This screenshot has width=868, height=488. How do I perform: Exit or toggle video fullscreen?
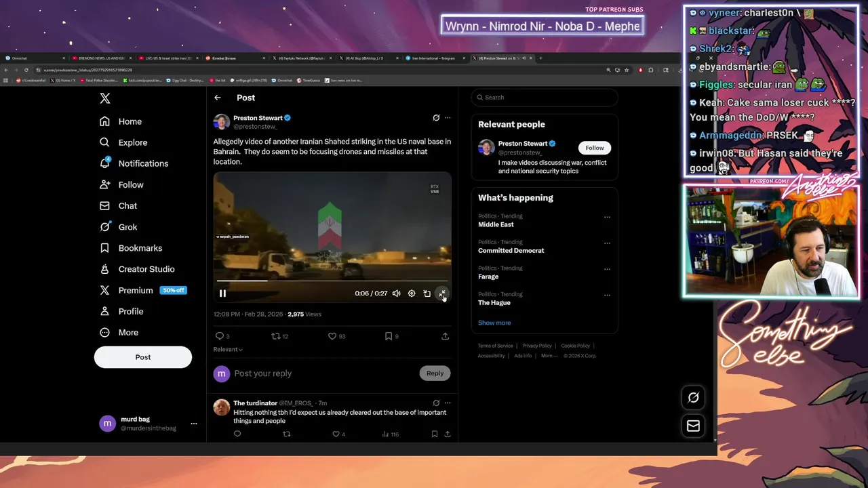pos(442,293)
